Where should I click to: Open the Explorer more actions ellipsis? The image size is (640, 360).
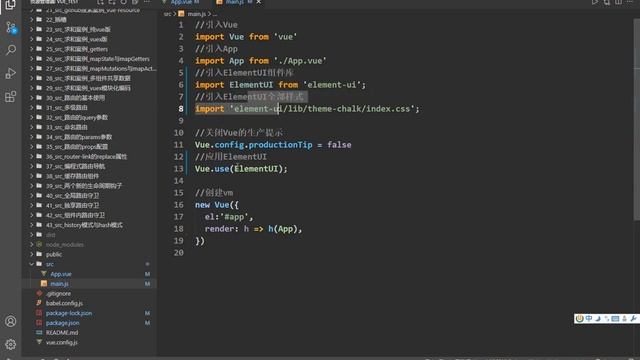tap(147, 2)
